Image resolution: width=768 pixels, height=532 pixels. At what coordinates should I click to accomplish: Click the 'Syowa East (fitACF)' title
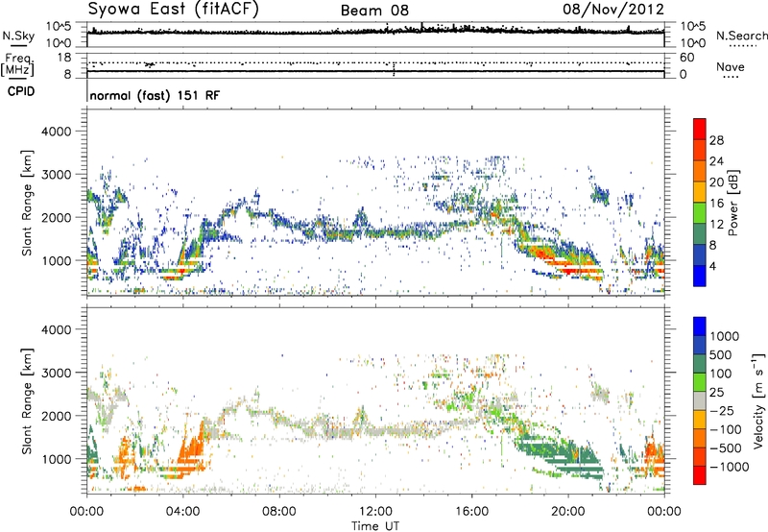click(173, 9)
